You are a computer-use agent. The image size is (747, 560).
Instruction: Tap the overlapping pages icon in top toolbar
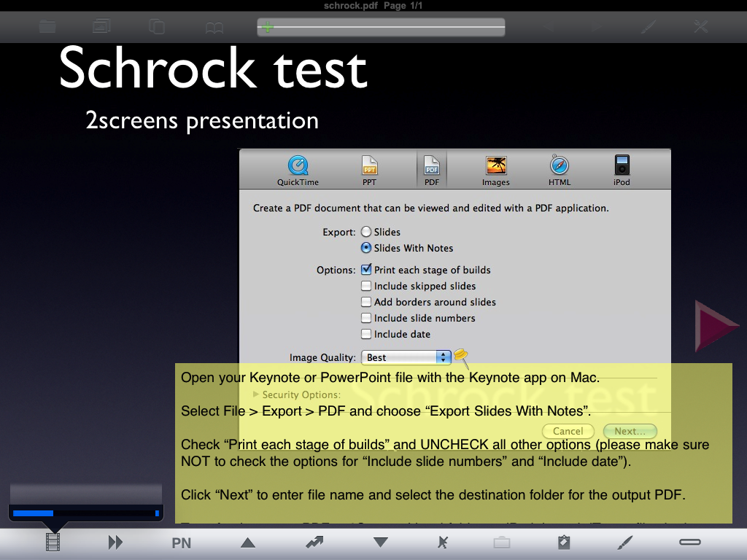pos(157,26)
